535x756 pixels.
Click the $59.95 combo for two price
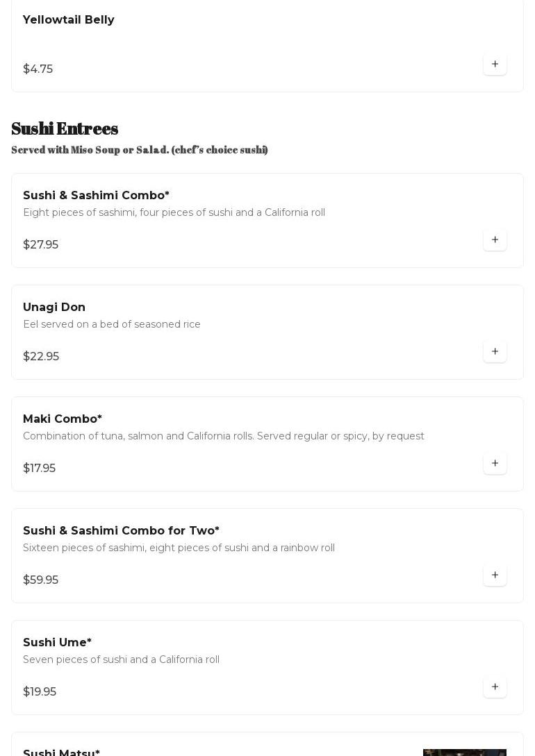tap(40, 580)
